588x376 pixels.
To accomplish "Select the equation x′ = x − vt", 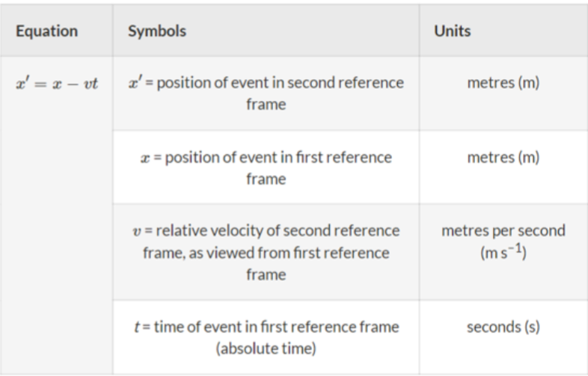I will pyautogui.click(x=57, y=83).
